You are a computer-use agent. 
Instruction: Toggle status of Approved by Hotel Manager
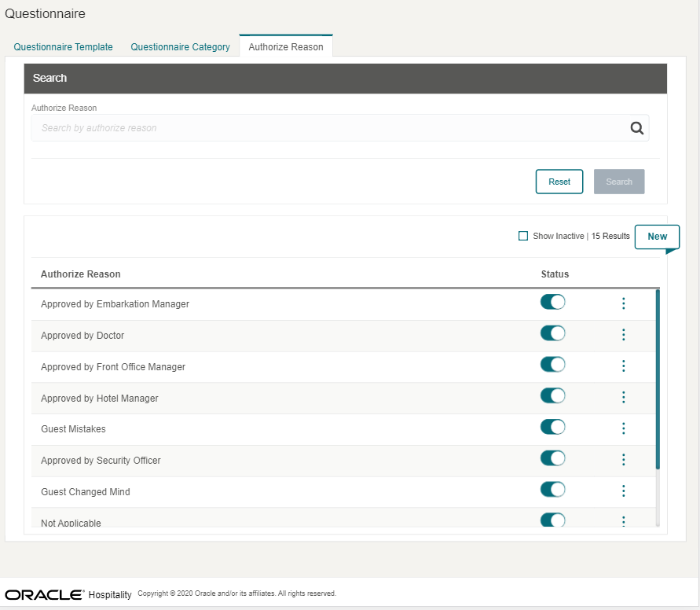(552, 396)
